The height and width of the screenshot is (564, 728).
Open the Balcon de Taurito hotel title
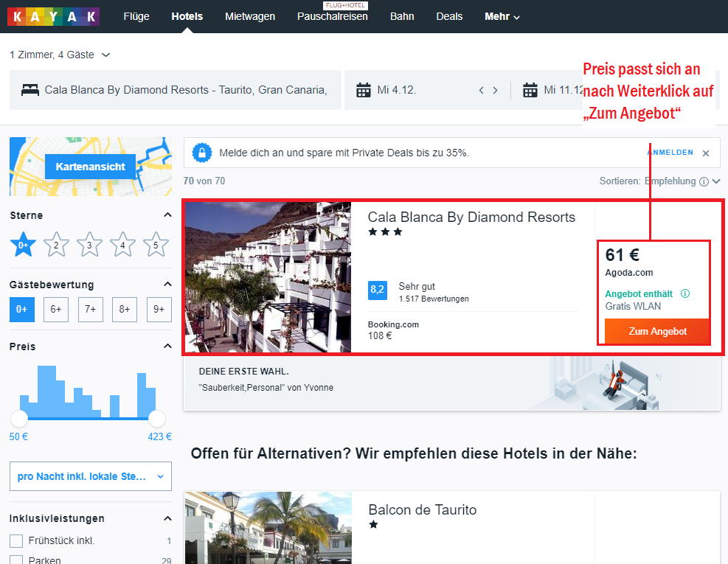point(423,509)
